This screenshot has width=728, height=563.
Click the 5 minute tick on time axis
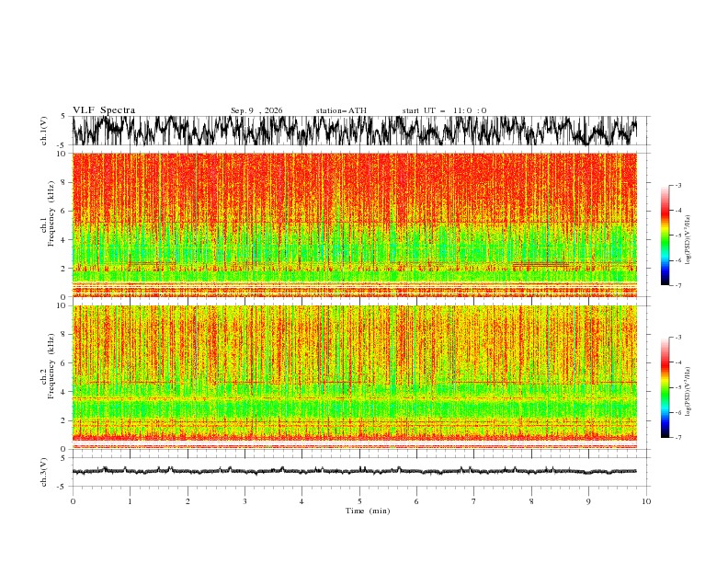coord(359,501)
